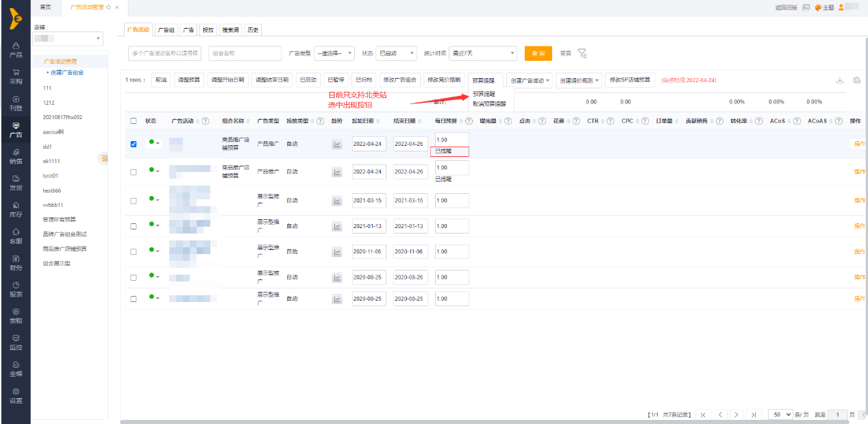Open the 状态 dropdown showing 已启动
Image resolution: width=868 pixels, height=424 pixels.
click(397, 53)
